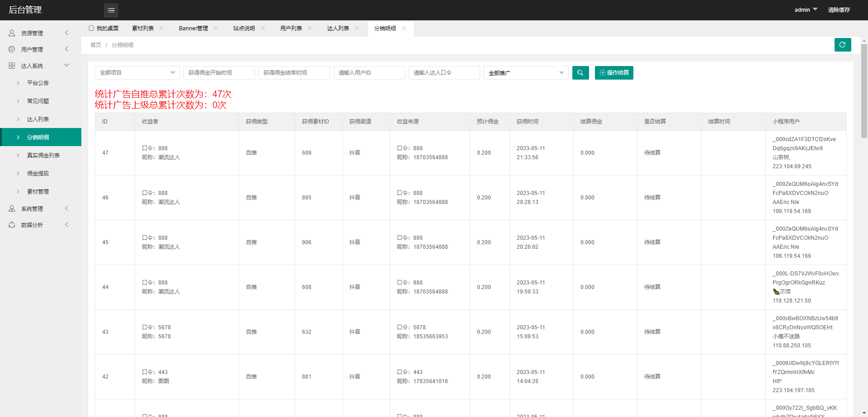Viewport: 868px width, 417px height.
Task: Open 真实佣金列表 in sidebar
Action: click(41, 155)
